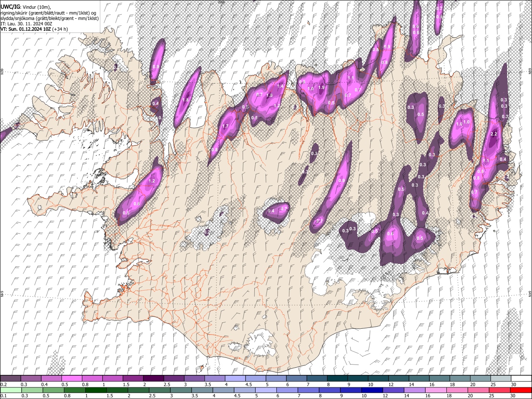Click the deep blue rain swatch at 10
The image size is (532, 399).
[372, 390]
